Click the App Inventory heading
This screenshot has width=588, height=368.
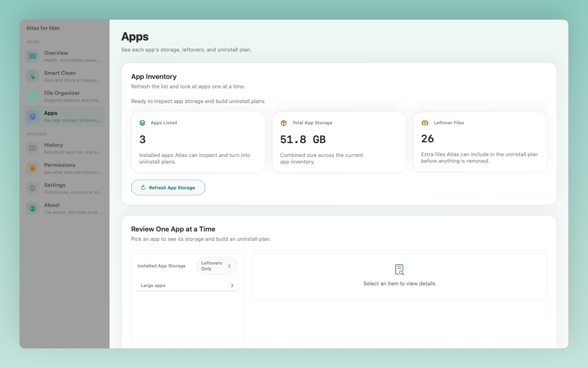click(154, 76)
